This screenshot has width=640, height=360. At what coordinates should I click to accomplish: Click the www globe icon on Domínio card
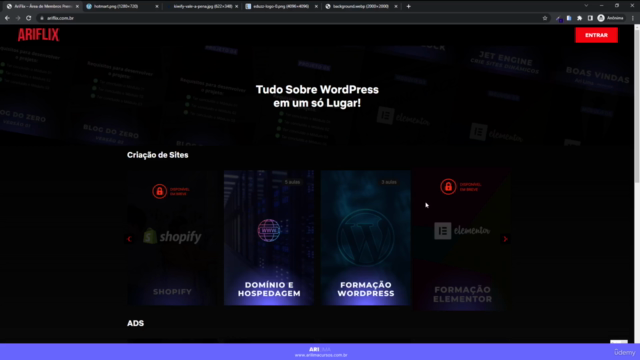coord(269,230)
